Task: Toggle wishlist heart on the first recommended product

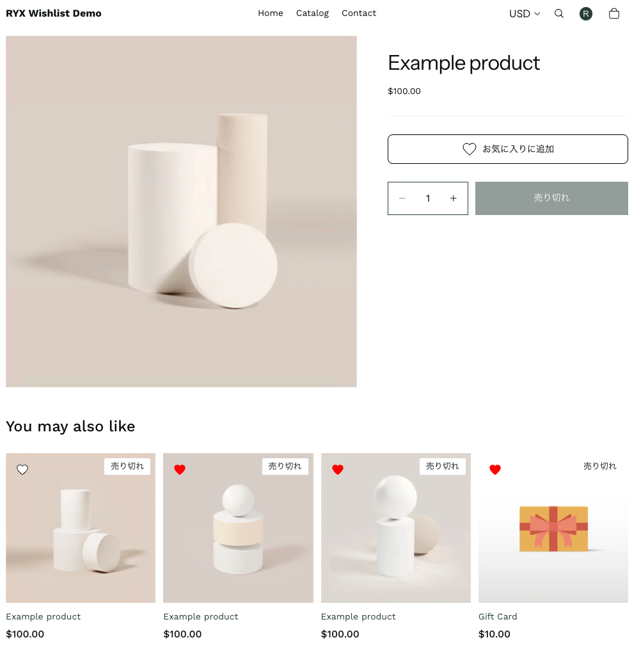Action: click(x=22, y=469)
